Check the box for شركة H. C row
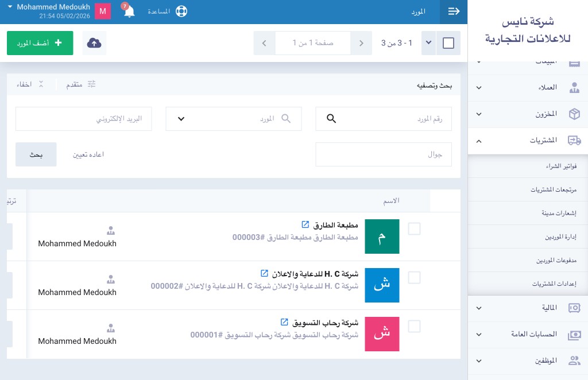 pos(414,278)
